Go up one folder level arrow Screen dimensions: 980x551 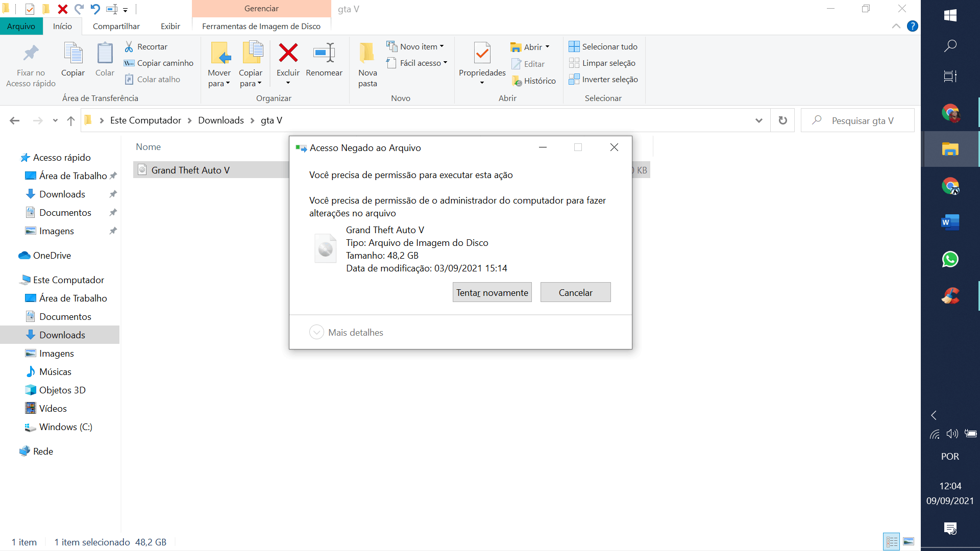[71, 120]
